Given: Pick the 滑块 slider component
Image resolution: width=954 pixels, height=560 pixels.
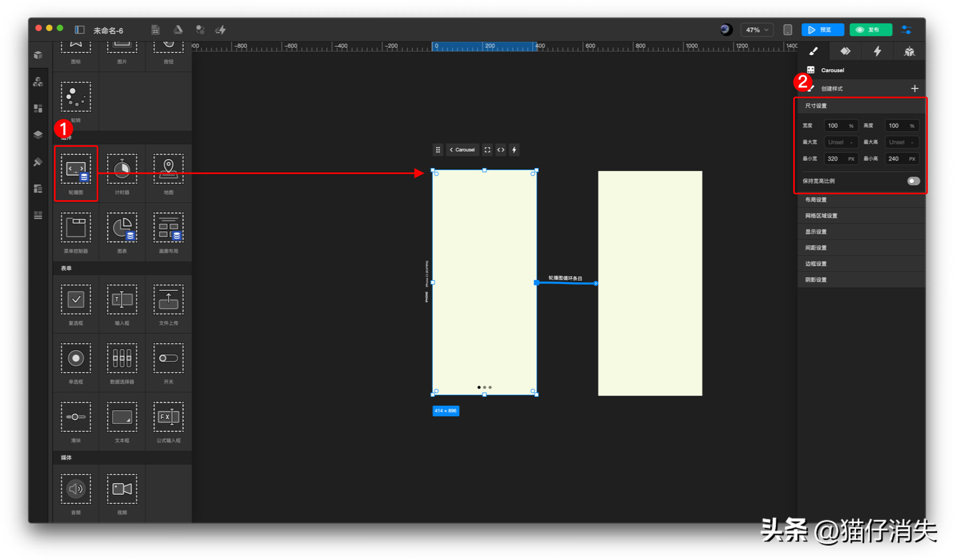Looking at the screenshot, I should [76, 421].
